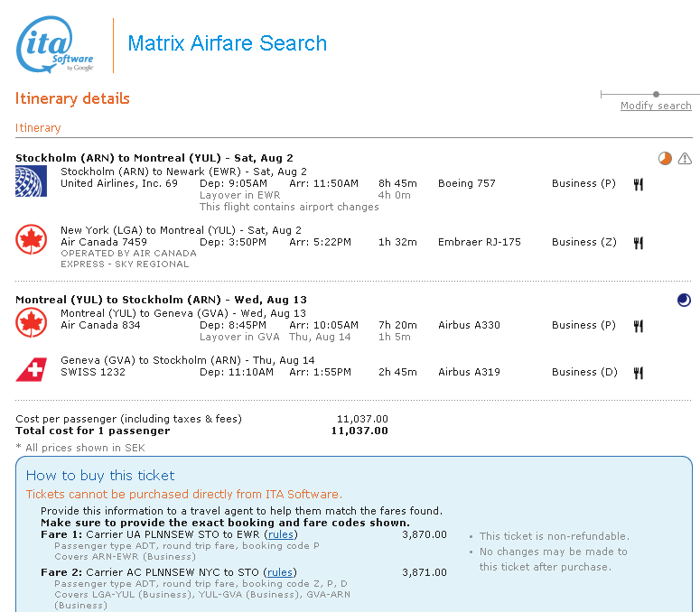Click the United Airlines logo icon
Viewport: 700px width, 612px height.
point(31,181)
